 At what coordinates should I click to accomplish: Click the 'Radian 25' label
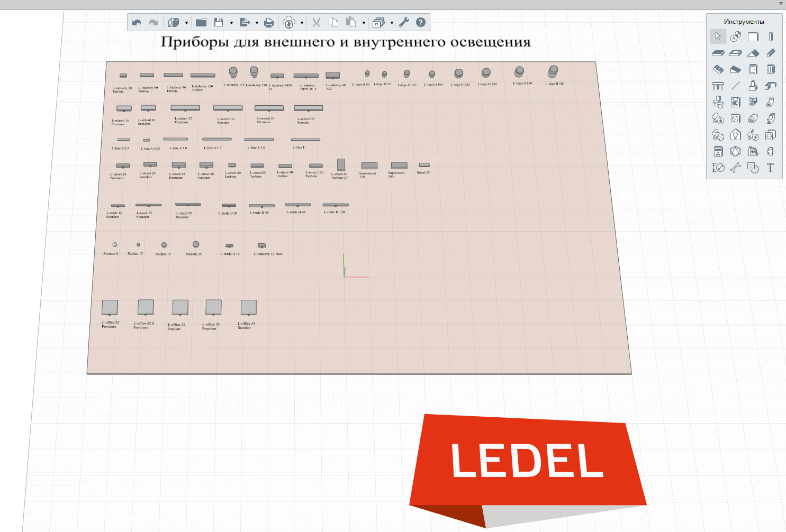click(x=194, y=254)
